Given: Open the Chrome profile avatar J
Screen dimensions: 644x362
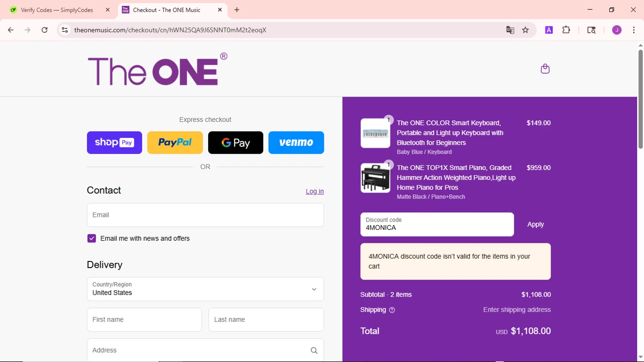Looking at the screenshot, I should click(x=617, y=30).
